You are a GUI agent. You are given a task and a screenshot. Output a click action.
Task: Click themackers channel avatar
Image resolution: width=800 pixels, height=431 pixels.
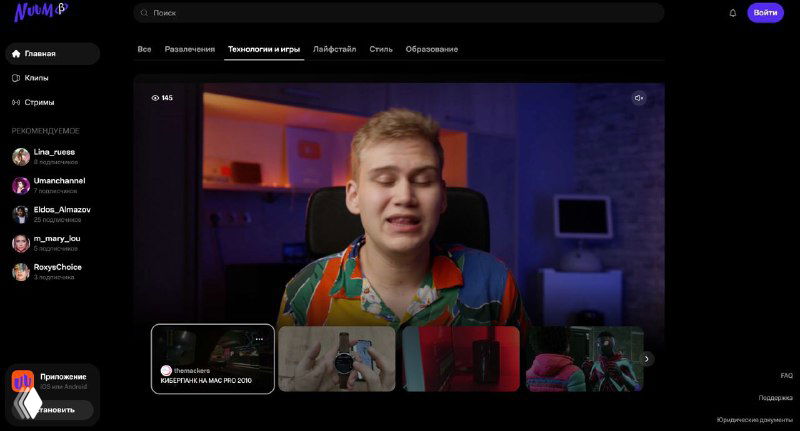click(x=166, y=371)
